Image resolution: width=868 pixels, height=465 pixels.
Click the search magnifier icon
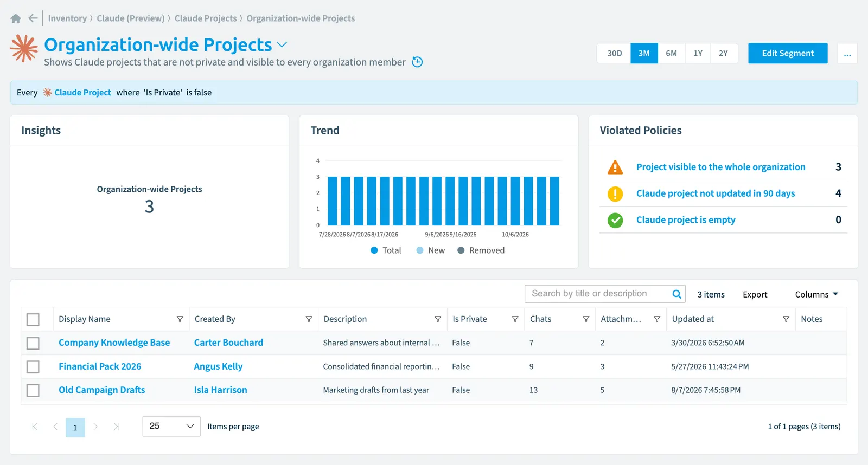point(676,294)
